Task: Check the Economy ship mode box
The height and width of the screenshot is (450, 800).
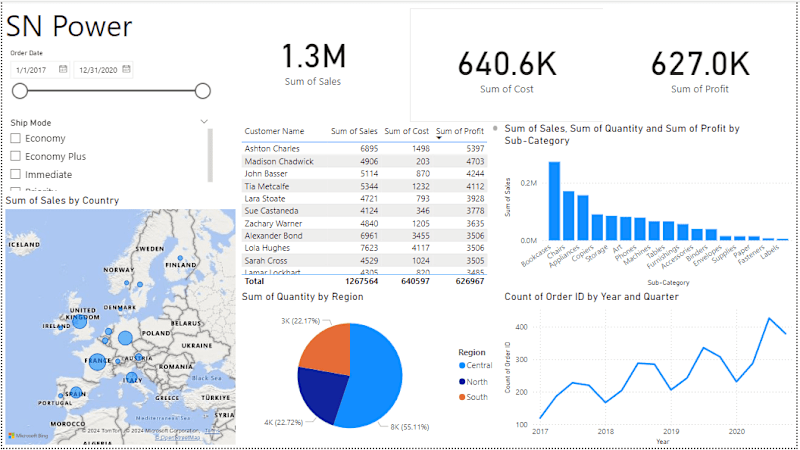Action: click(x=16, y=138)
